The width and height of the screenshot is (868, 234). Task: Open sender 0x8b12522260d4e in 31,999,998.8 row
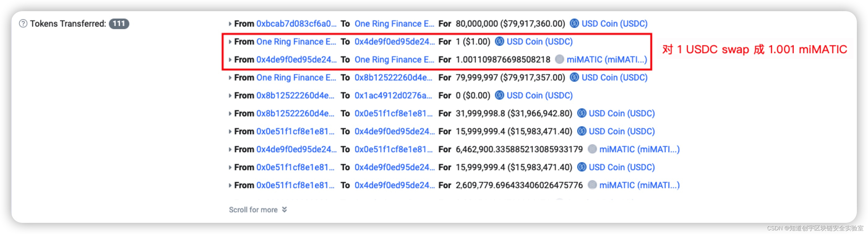coord(295,113)
